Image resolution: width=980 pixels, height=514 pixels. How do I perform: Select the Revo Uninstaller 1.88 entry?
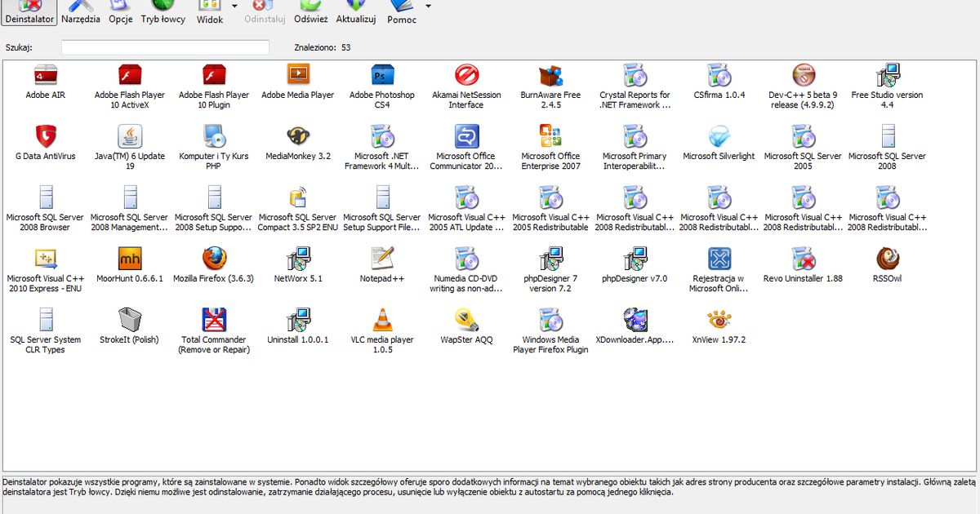(x=803, y=260)
